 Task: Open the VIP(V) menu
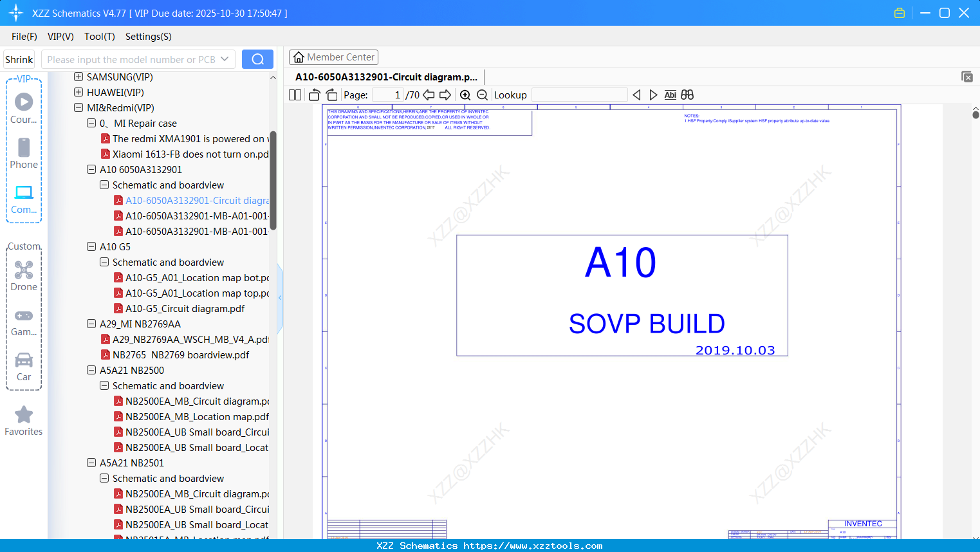(60, 37)
